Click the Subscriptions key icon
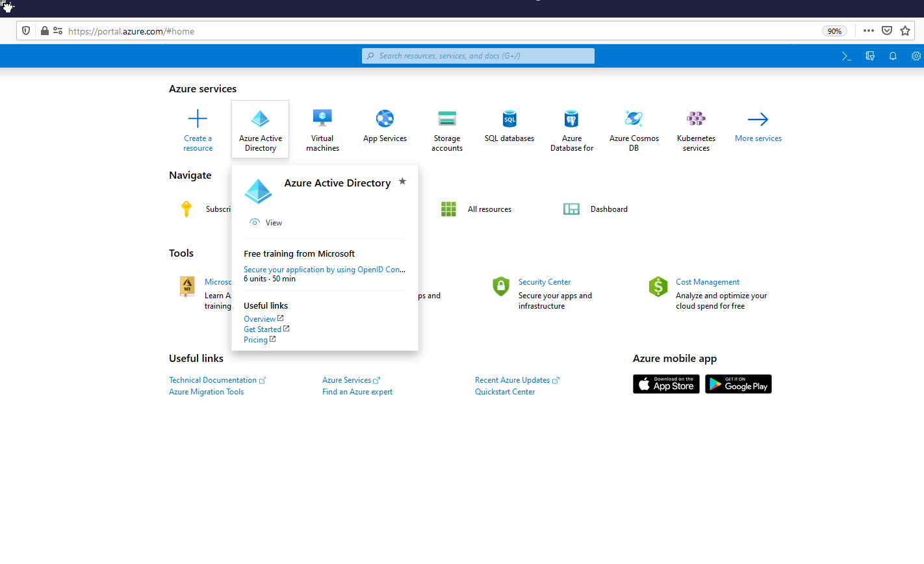Viewport: 924px width, 564px height. coord(186,209)
